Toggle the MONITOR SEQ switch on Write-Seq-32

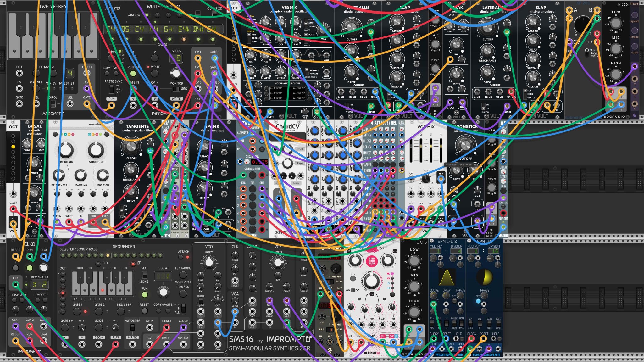click(x=176, y=89)
